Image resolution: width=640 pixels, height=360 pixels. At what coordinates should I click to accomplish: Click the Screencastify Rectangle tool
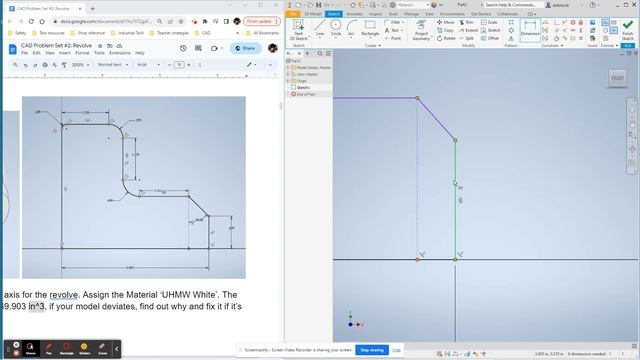(67, 349)
